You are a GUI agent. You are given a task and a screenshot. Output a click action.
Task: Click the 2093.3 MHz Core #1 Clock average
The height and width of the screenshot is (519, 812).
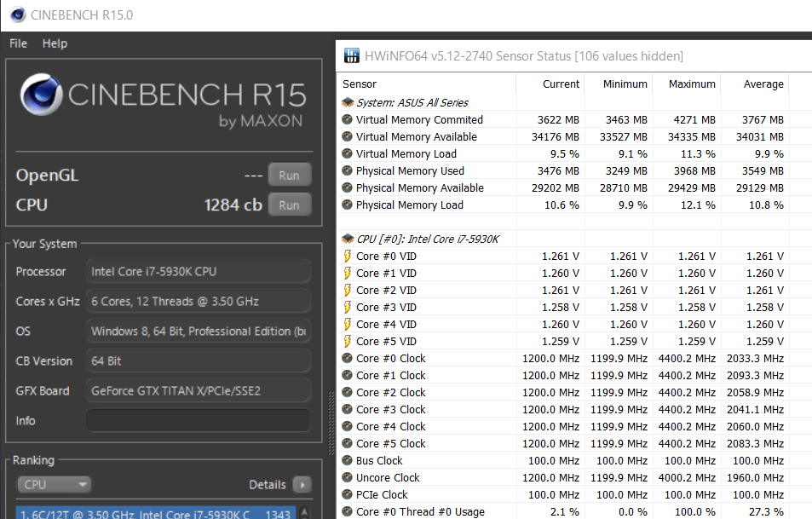755,376
